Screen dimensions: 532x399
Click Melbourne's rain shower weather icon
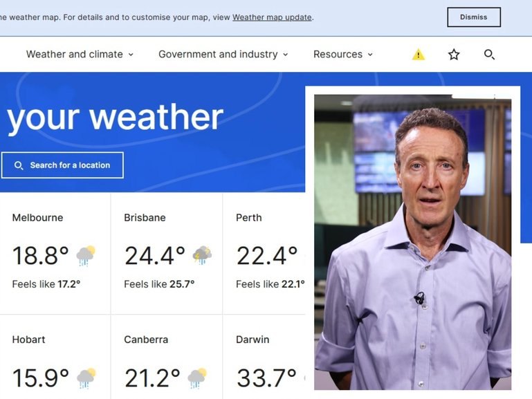(86, 255)
